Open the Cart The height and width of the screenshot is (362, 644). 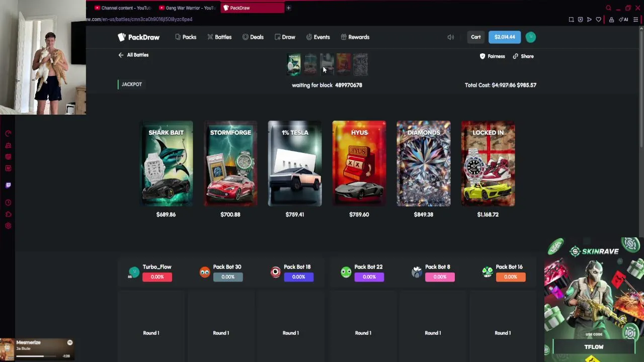(x=475, y=37)
